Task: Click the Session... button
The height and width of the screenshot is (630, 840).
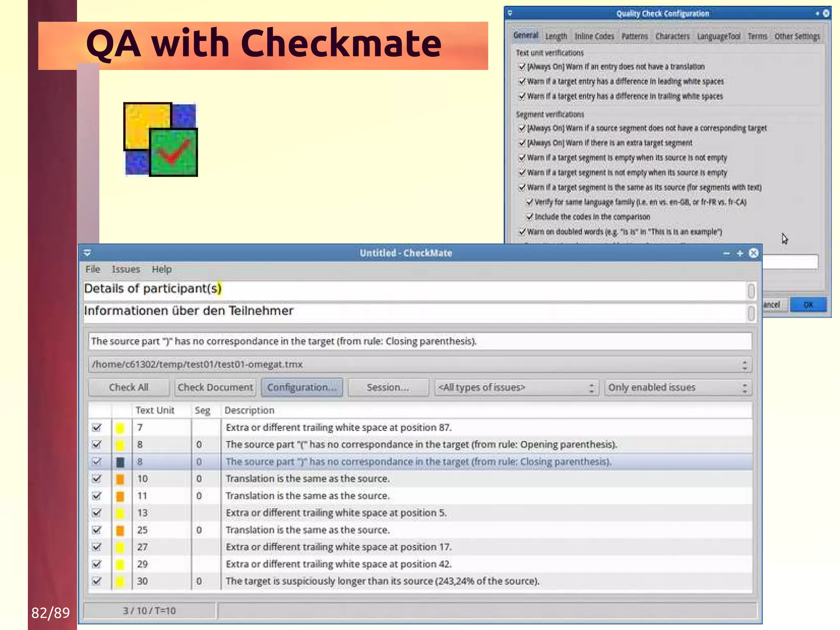Action: (x=388, y=387)
